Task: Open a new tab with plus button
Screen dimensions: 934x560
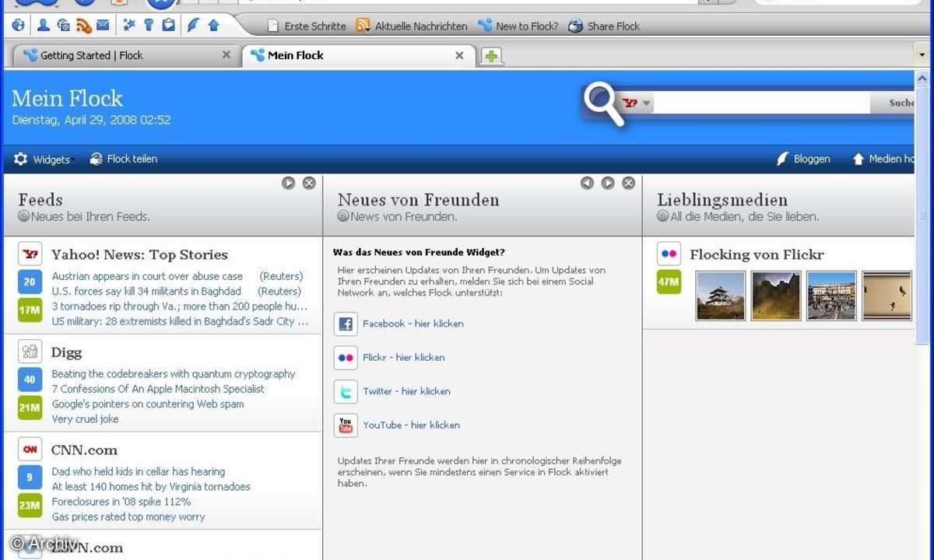Action: tap(491, 56)
